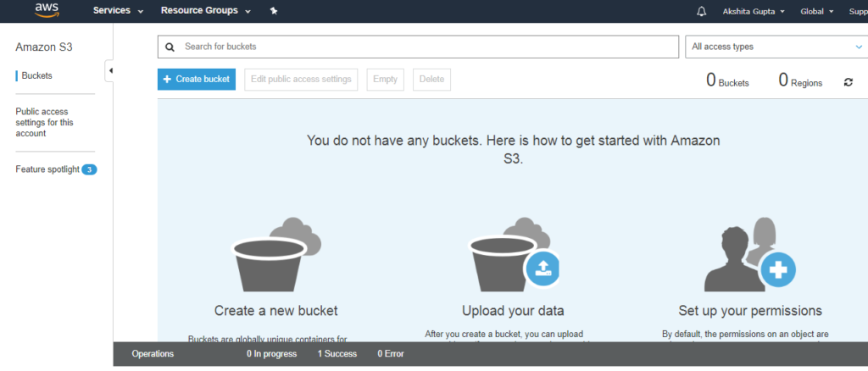Click the Set up your permissions illustration
This screenshot has width=868, height=371.
750,254
